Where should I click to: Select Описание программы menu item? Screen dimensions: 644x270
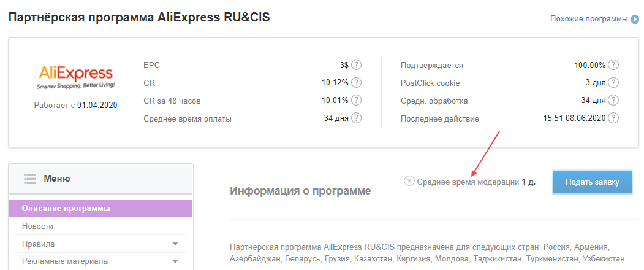66,209
